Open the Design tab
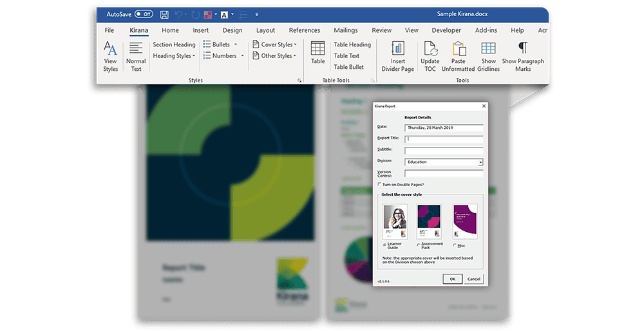The height and width of the screenshot is (331, 644). pyautogui.click(x=232, y=30)
